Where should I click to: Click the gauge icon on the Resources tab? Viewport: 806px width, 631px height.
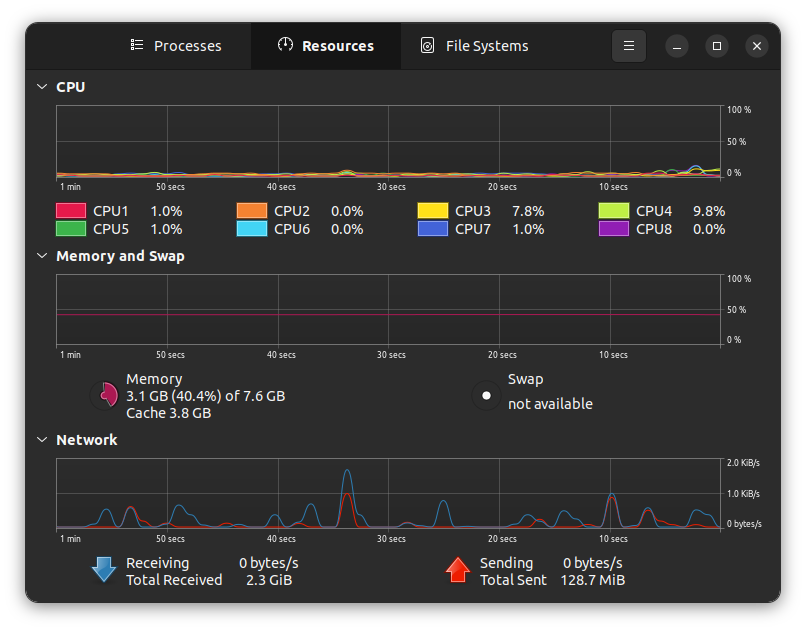coord(285,45)
